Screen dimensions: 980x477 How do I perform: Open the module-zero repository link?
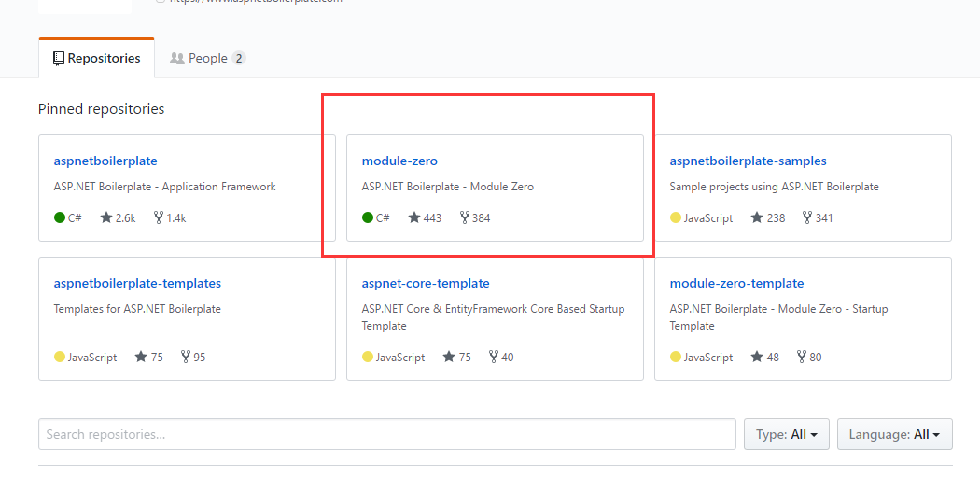tap(399, 161)
